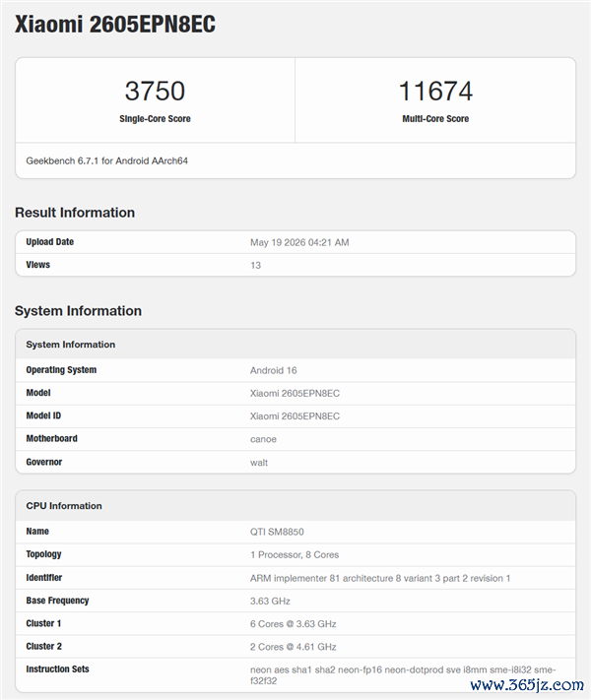The image size is (591, 700).
Task: Click the Cluster 1 row label
Action: coord(43,623)
